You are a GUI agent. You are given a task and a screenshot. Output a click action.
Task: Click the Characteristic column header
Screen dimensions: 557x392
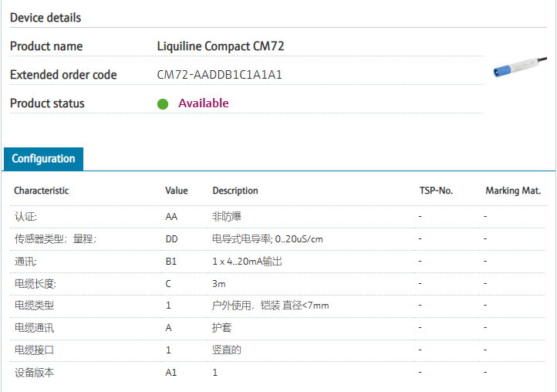point(41,191)
